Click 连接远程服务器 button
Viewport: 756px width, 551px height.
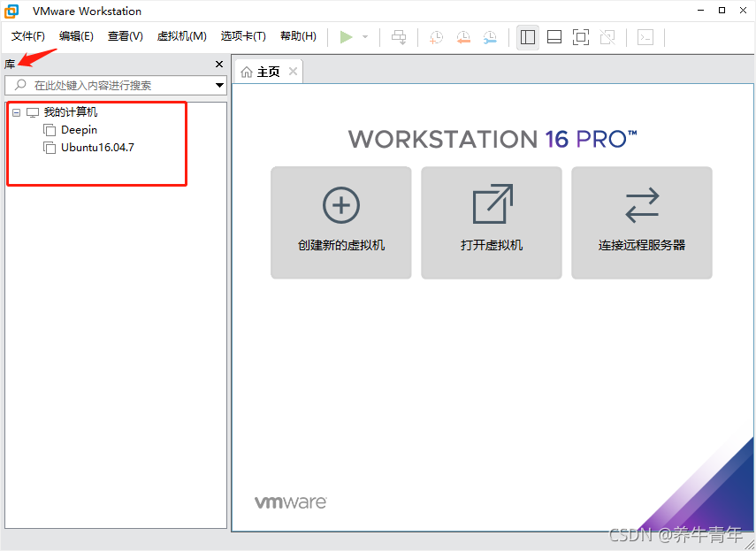point(642,223)
